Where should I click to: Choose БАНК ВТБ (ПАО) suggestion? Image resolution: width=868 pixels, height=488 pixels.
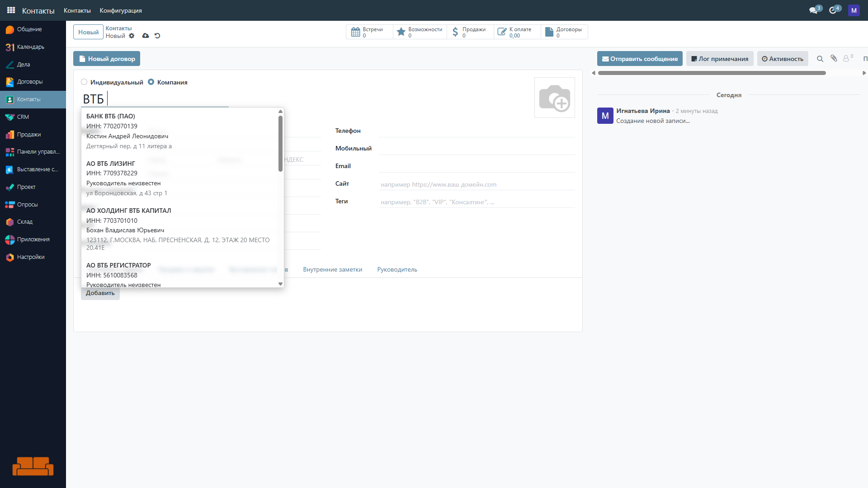coord(110,116)
